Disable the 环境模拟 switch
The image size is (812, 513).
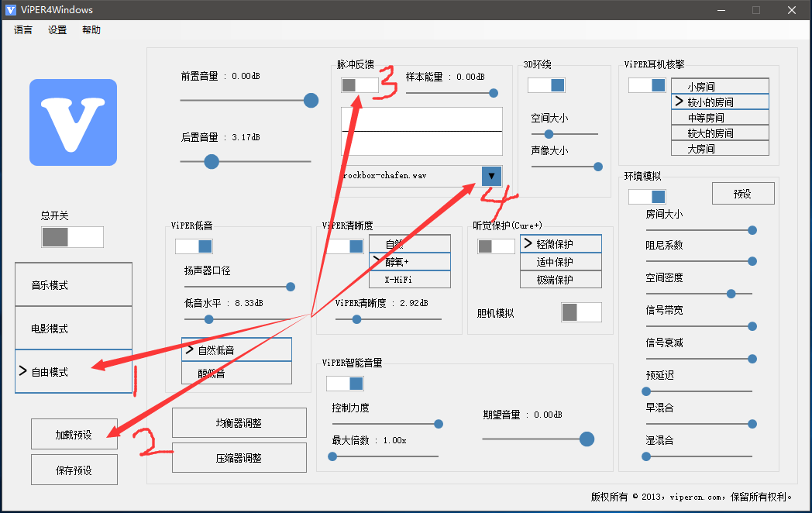647,196
